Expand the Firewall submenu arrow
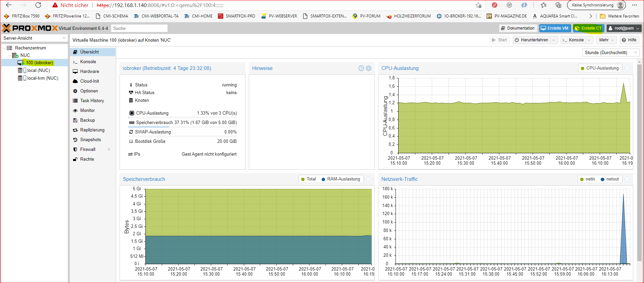 (109, 149)
